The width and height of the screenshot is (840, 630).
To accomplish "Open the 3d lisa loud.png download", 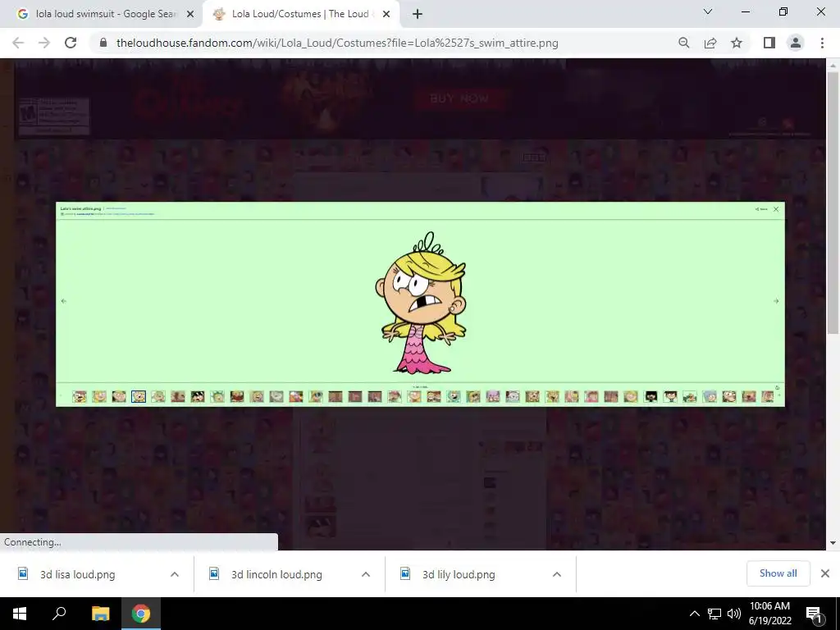I will (x=78, y=574).
